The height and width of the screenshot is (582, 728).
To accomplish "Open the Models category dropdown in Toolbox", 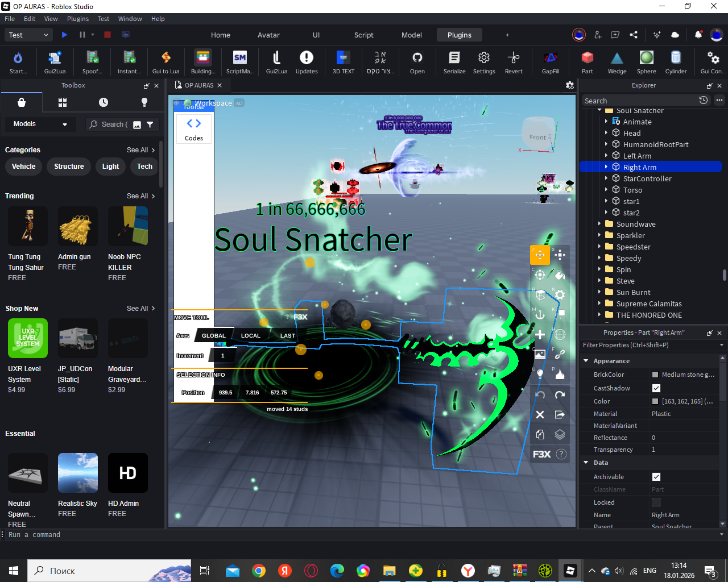I will pos(40,124).
